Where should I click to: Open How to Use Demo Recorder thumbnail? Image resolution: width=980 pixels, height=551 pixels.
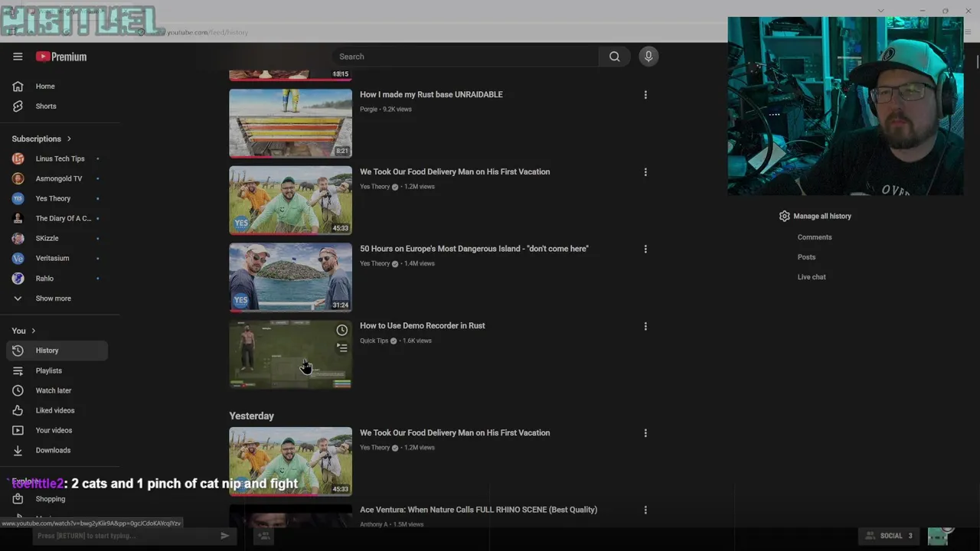(291, 354)
